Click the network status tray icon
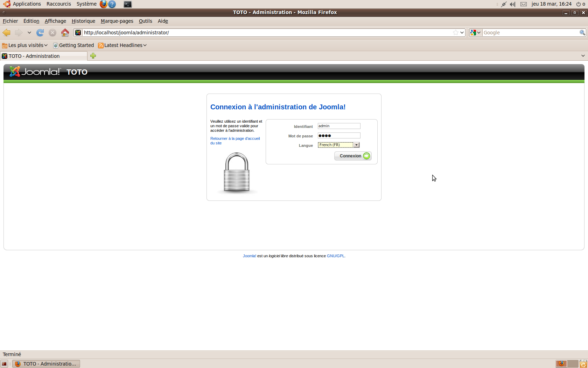 (x=504, y=4)
